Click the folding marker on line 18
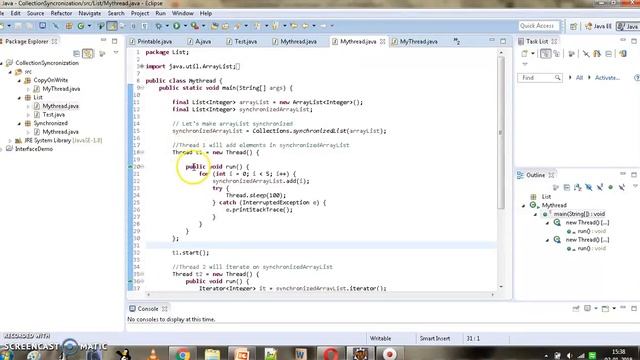 [x=142, y=152]
